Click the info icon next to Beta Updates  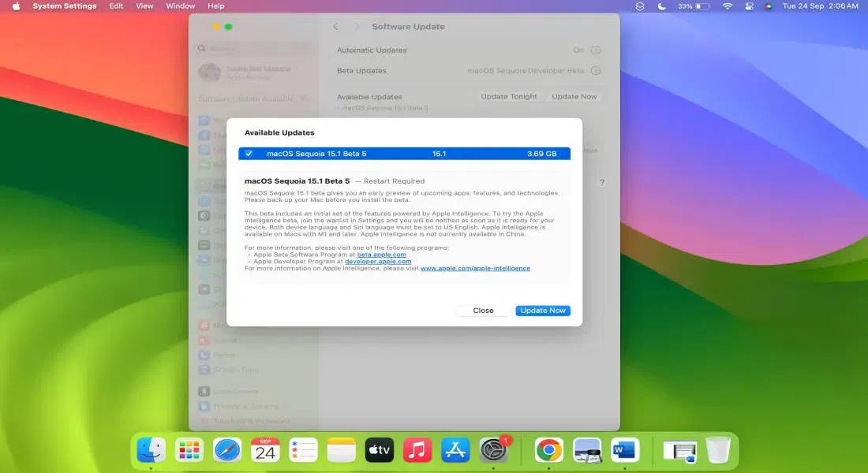click(x=596, y=71)
